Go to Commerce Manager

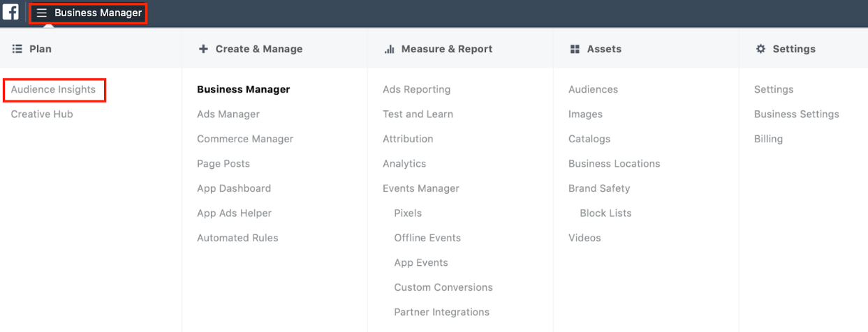pyautogui.click(x=245, y=139)
